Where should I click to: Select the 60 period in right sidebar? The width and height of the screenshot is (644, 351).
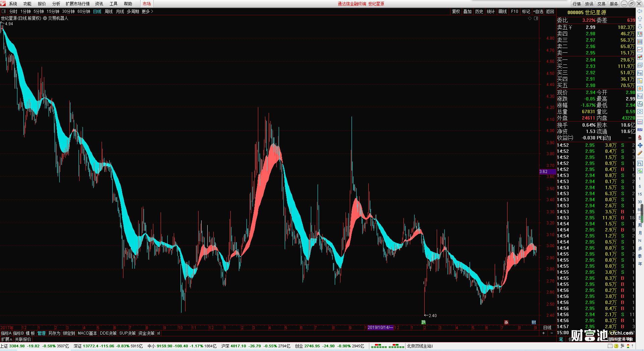point(640,210)
